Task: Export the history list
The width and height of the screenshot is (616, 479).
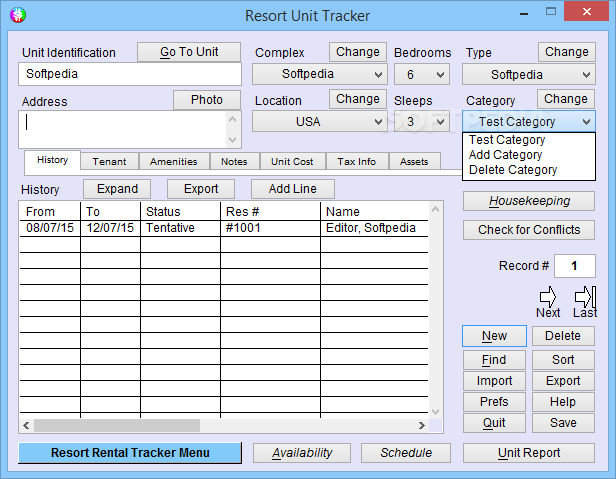Action: (201, 189)
